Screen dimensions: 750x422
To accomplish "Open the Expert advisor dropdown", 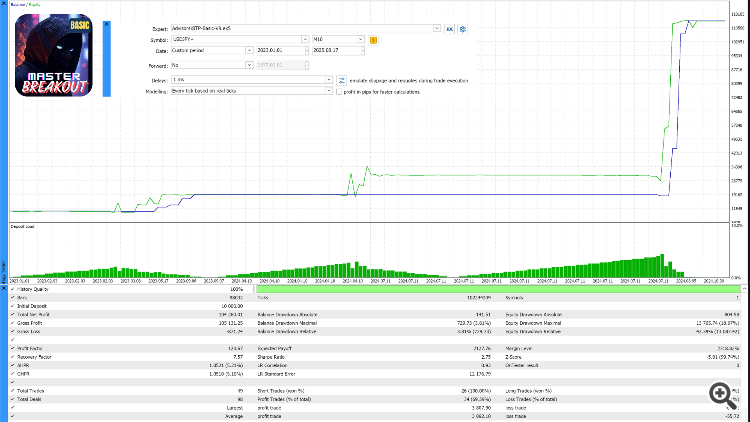I will point(437,29).
